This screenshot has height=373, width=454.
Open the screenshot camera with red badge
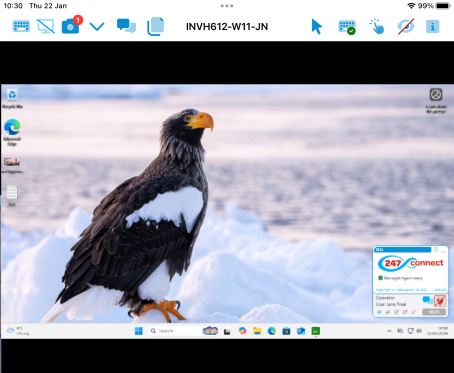[71, 26]
